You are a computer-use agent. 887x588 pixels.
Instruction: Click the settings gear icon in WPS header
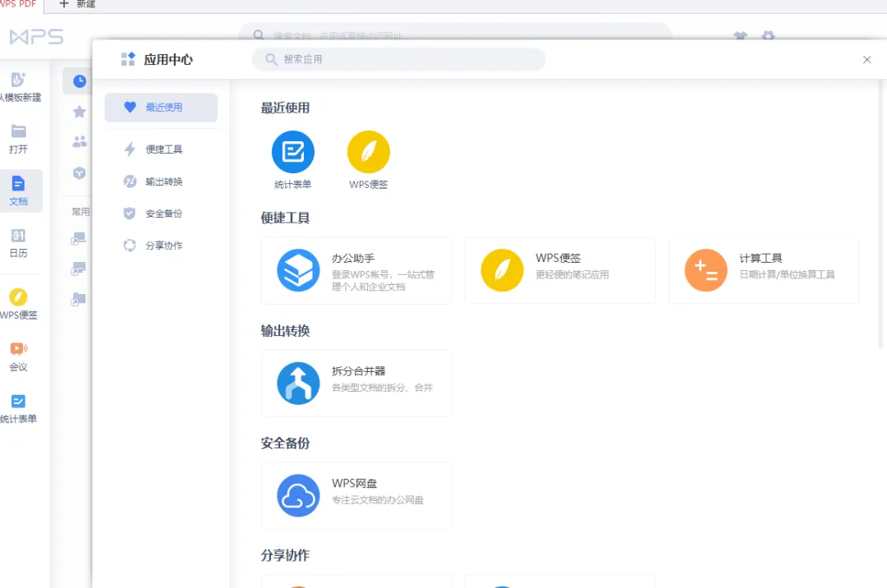[768, 35]
